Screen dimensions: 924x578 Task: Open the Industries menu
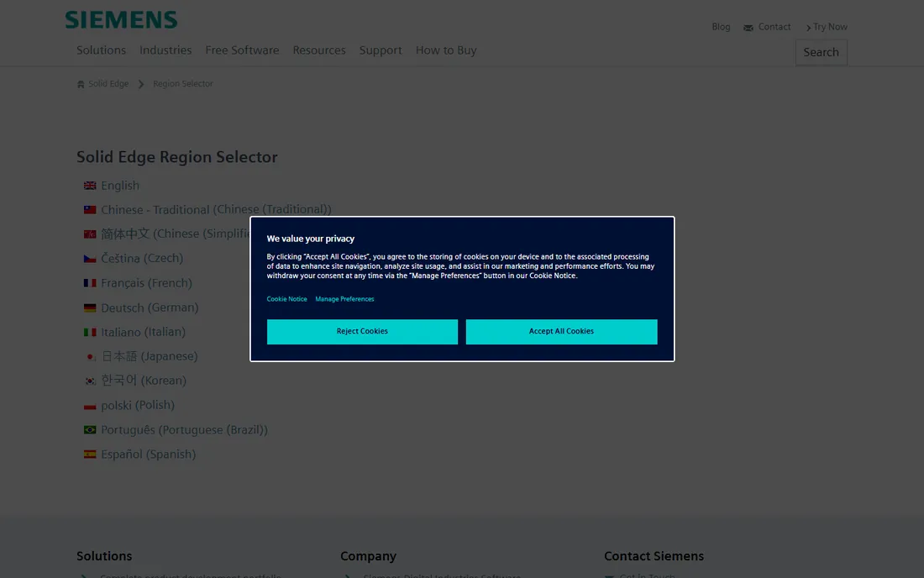point(165,50)
